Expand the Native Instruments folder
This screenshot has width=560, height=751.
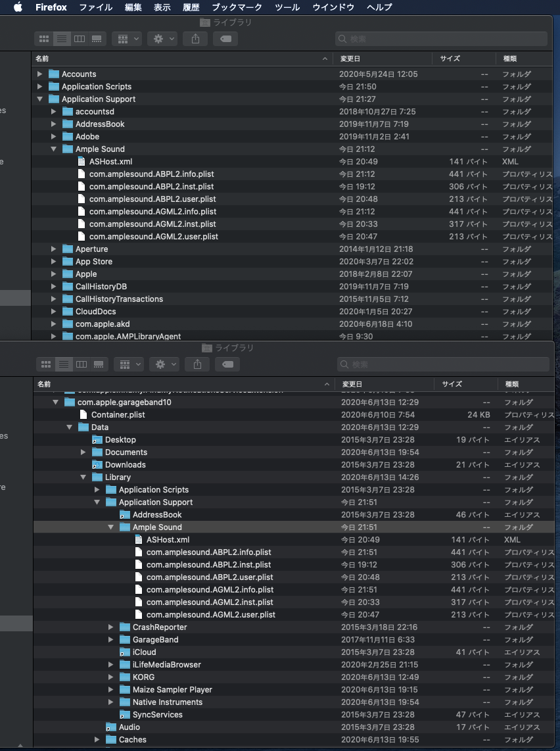tap(110, 702)
